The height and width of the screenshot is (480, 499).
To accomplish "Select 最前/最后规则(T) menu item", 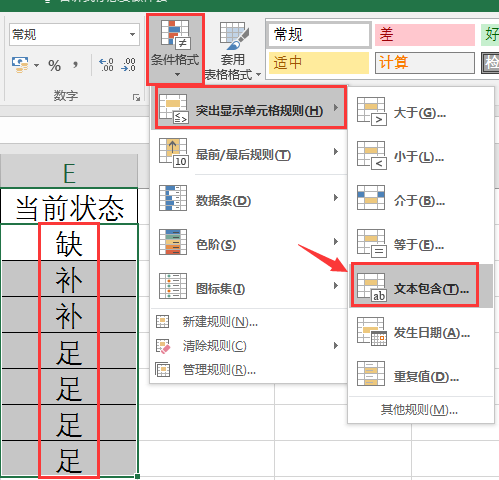I will click(248, 153).
